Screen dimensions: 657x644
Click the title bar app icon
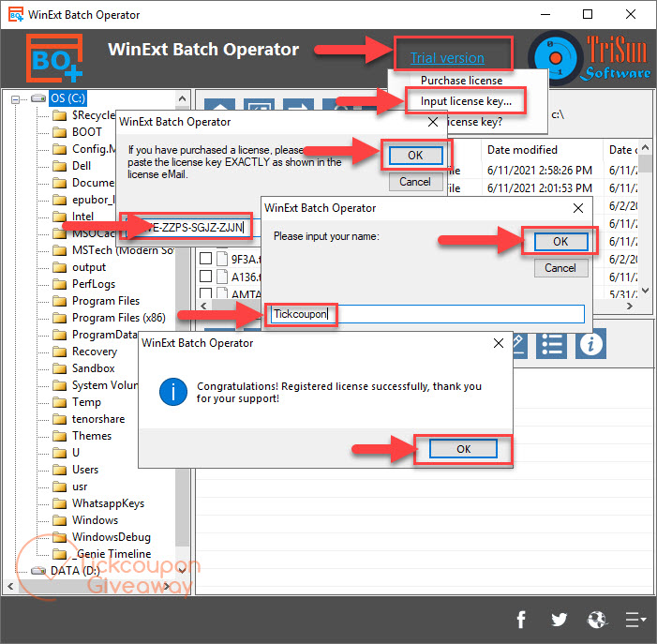[x=16, y=15]
